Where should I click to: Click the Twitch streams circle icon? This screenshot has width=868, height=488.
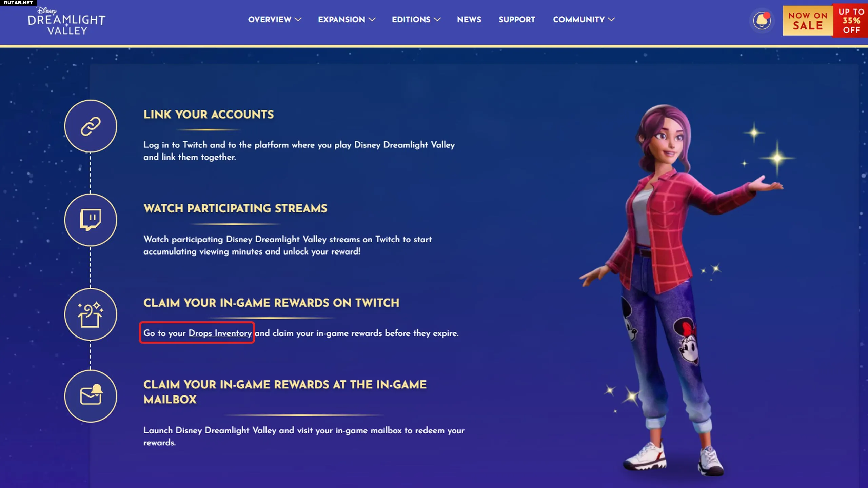coord(91,220)
